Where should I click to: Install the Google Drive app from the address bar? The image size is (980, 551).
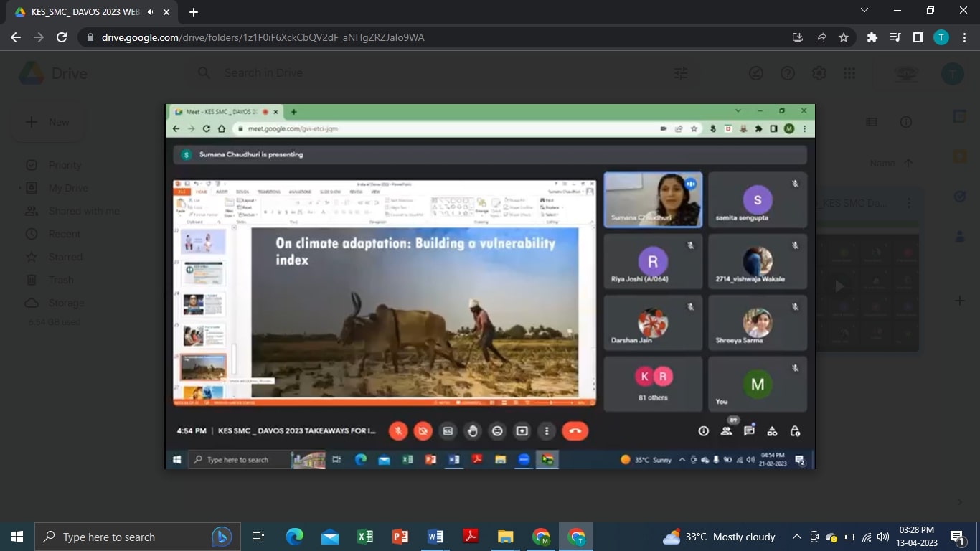(x=797, y=37)
